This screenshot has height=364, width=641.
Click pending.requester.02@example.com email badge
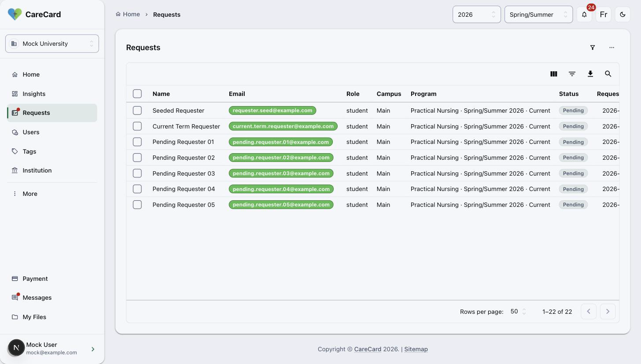tap(281, 158)
